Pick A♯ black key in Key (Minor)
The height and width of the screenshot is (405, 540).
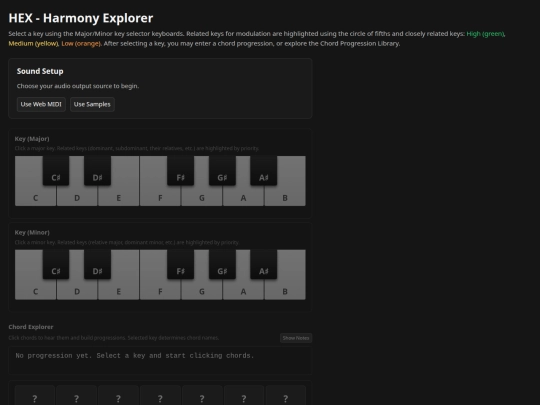[x=263, y=264]
